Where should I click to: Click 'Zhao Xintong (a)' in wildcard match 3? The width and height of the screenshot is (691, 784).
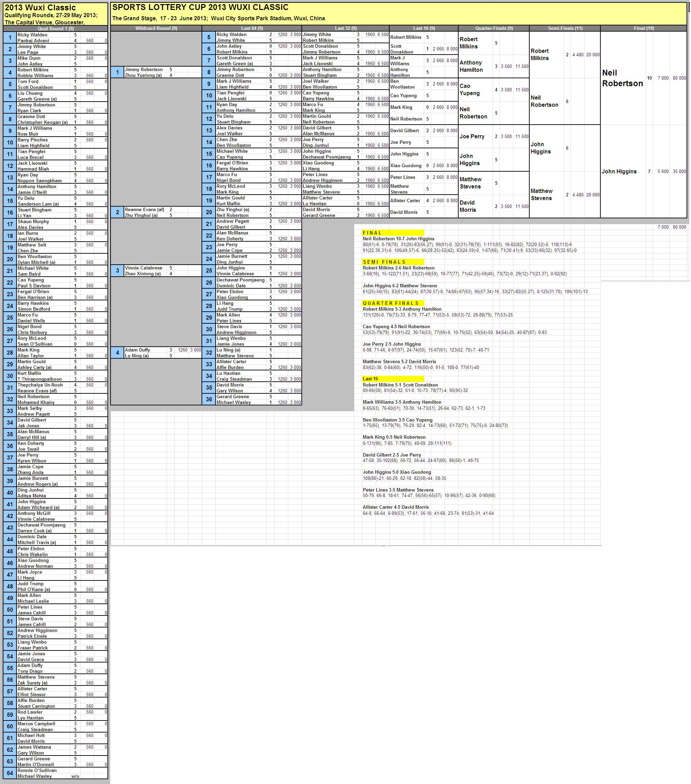pos(143,274)
